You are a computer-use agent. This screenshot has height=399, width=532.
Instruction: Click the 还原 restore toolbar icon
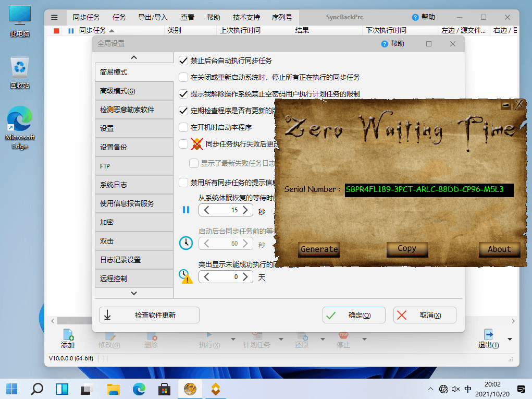point(302,335)
